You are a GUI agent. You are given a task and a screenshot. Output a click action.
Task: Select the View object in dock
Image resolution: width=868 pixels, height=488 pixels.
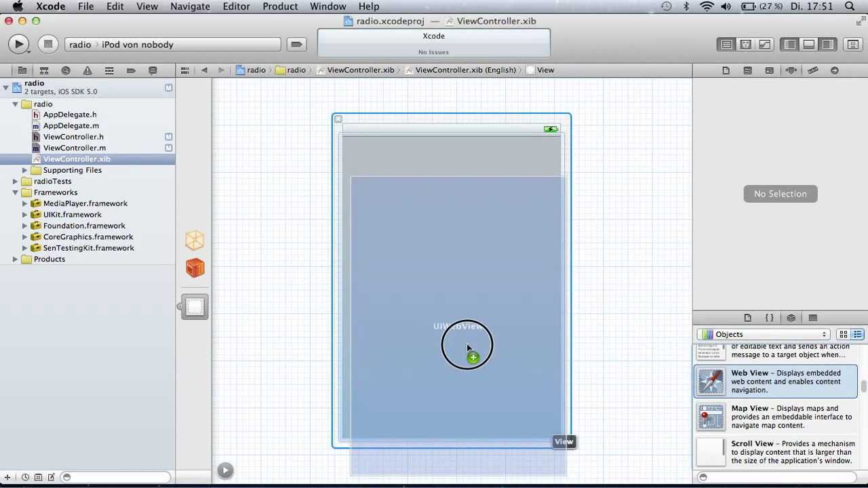[195, 307]
